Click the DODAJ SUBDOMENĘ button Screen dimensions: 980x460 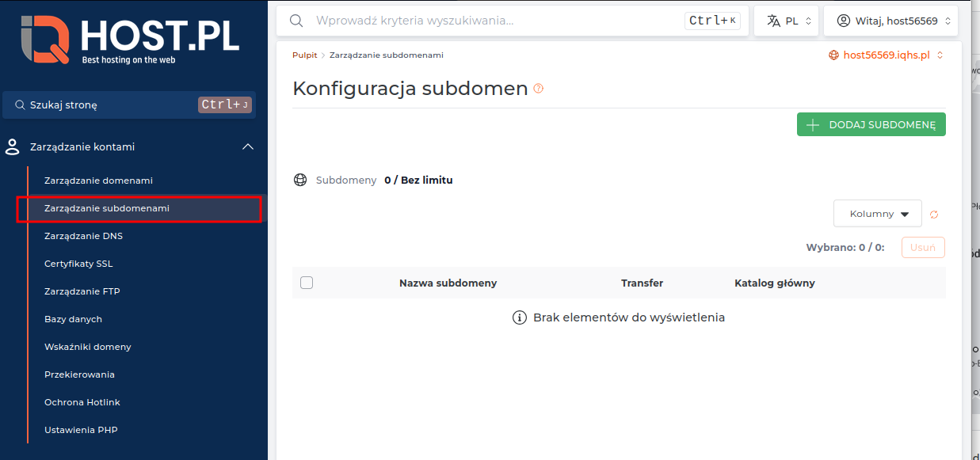point(871,124)
